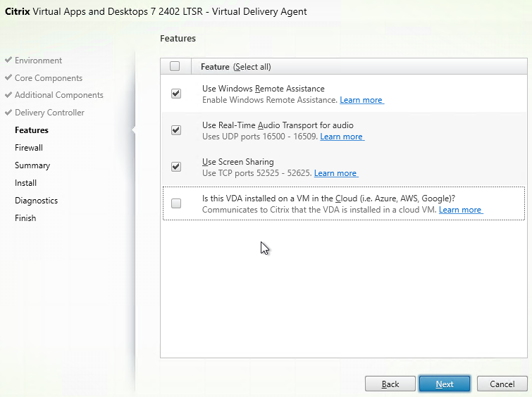Select the Core Components step
Screen dimensions: 532x397
pyautogui.click(x=49, y=78)
